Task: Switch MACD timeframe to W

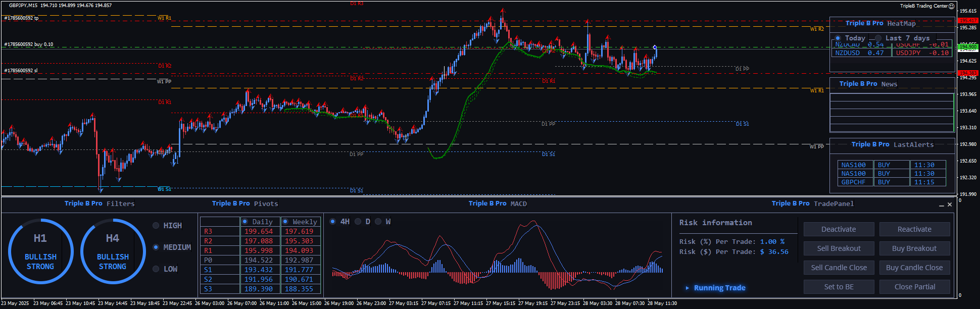Action: pos(378,222)
